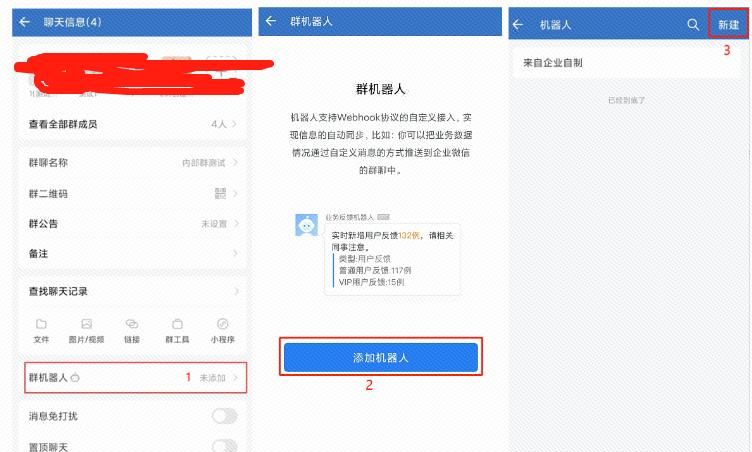Click the group QR code icon

click(x=220, y=193)
